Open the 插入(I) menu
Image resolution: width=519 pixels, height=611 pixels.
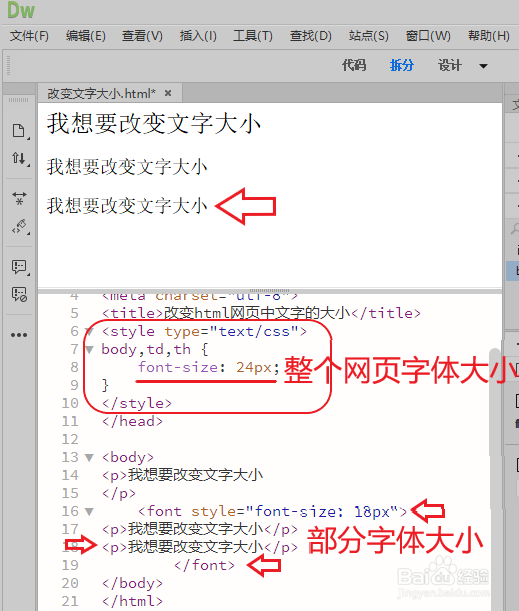pos(198,36)
